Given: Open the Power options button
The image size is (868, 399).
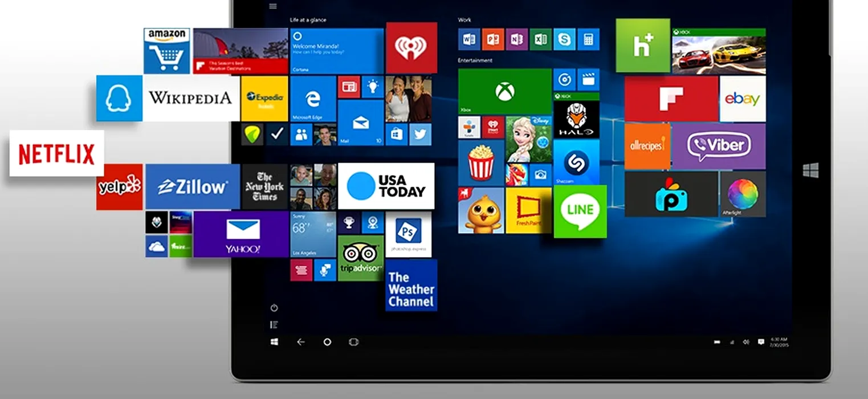Looking at the screenshot, I should pos(274,308).
